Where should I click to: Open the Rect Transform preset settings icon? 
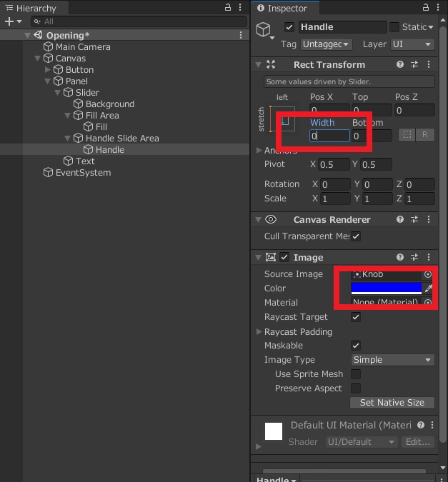414,64
